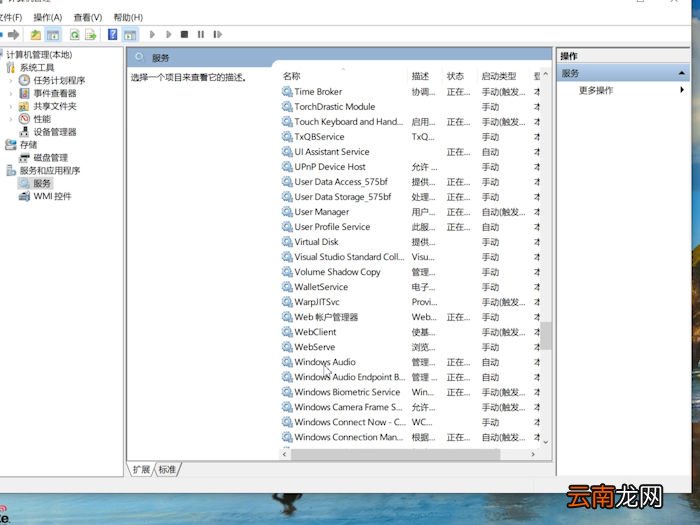Click vertical scrollbar thumb in services list

point(546,335)
